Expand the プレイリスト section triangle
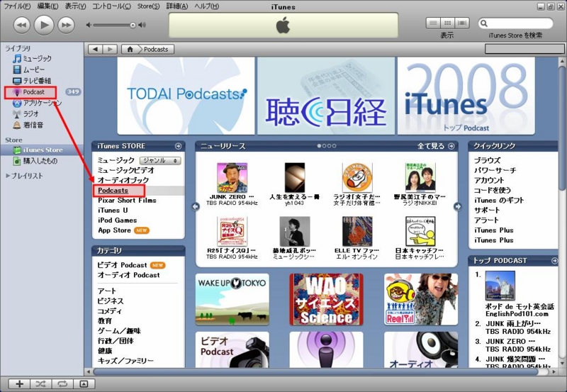Viewport: 567px width, 392px height. (8, 176)
